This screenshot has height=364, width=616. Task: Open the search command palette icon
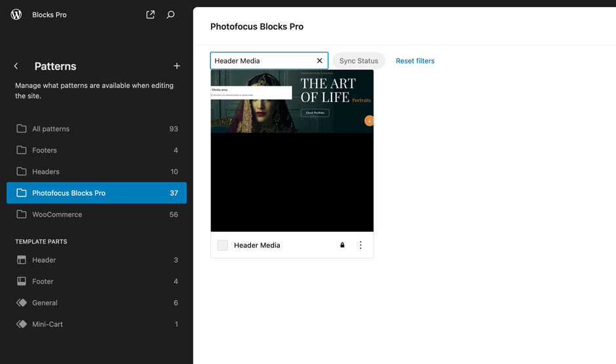(x=170, y=14)
